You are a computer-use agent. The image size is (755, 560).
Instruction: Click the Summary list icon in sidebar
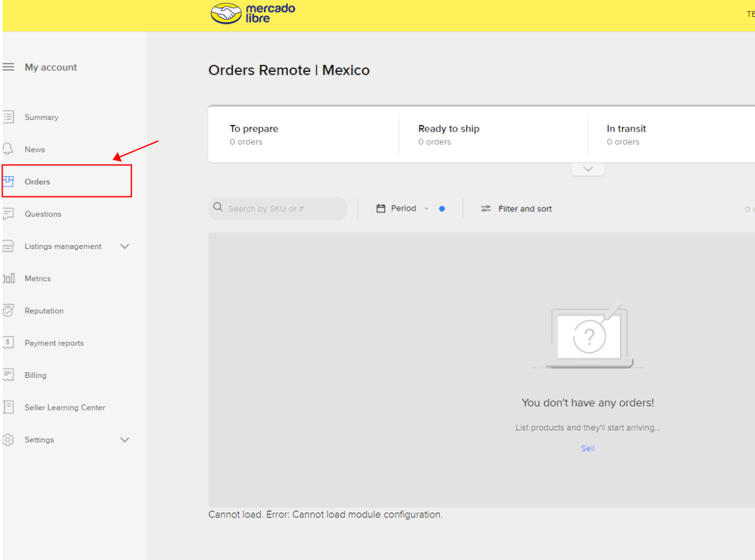(8, 117)
